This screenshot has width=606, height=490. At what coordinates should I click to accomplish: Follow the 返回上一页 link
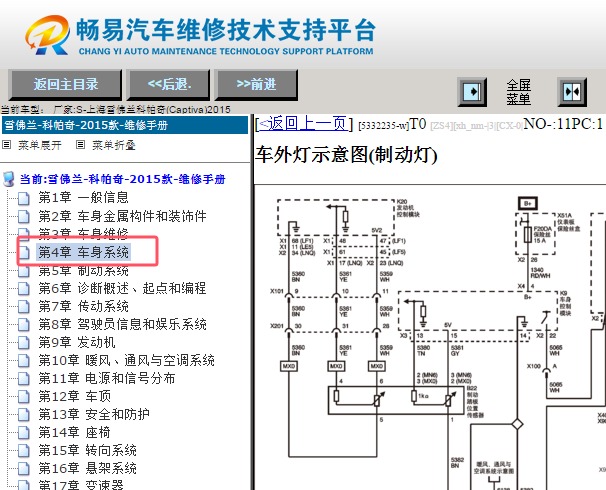pyautogui.click(x=303, y=124)
